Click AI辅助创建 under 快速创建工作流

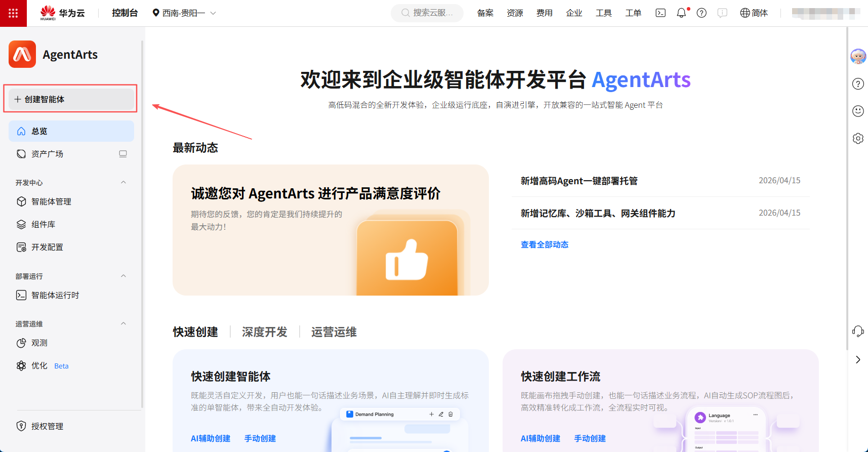(x=541, y=438)
